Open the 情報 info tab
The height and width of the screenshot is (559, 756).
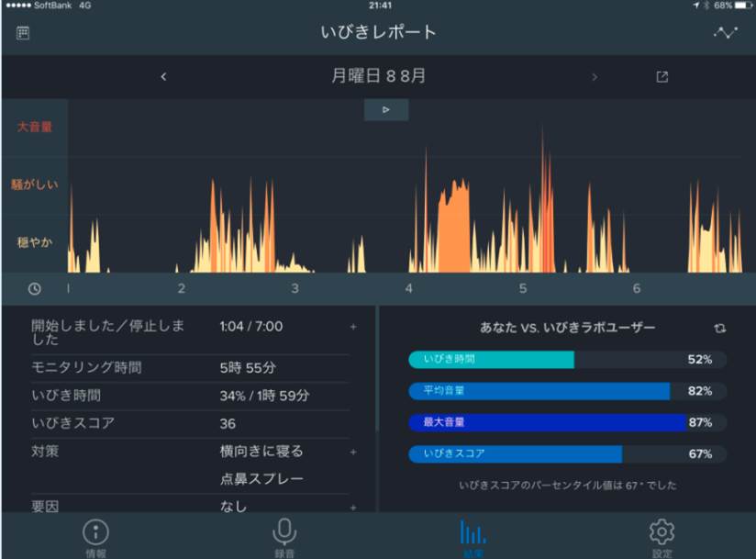(x=95, y=534)
